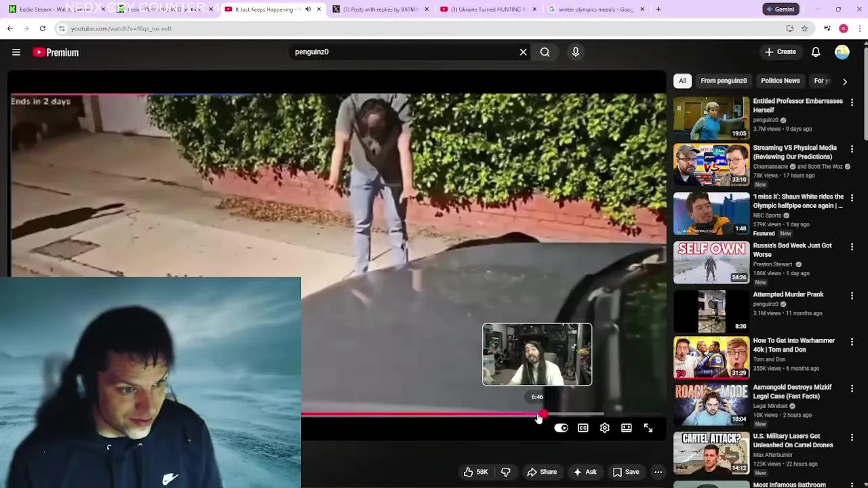
Task: Open the account avatar menu
Action: coord(842,52)
